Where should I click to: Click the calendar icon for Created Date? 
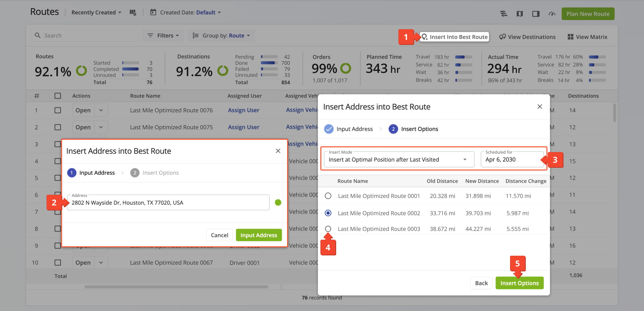pyautogui.click(x=153, y=12)
